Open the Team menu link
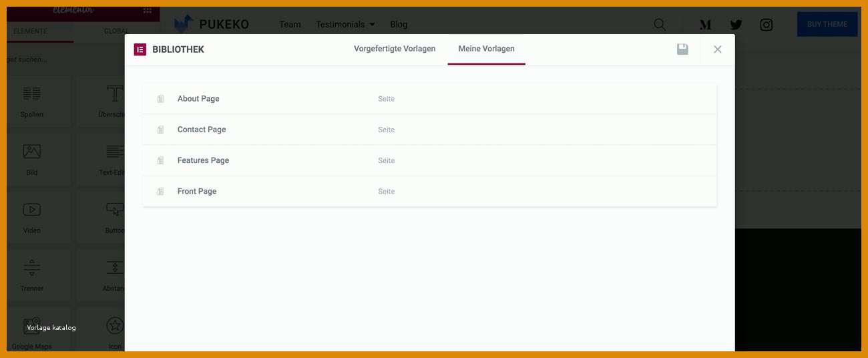Image resolution: width=868 pixels, height=358 pixels. 290,24
